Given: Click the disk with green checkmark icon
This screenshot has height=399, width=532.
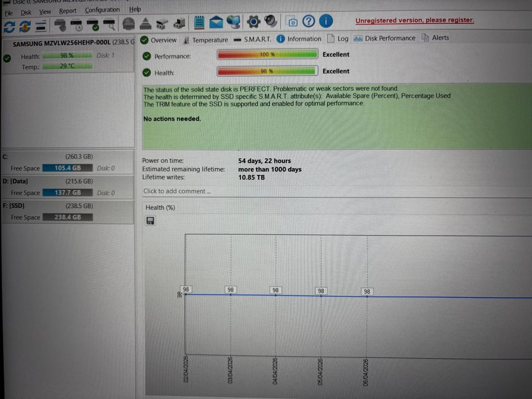Looking at the screenshot, I should pyautogui.click(x=92, y=25).
